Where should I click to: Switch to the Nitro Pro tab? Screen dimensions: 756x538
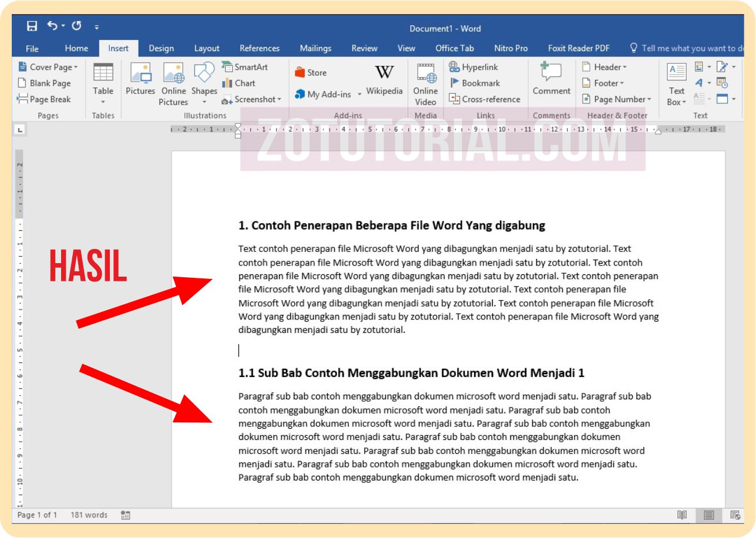click(511, 48)
